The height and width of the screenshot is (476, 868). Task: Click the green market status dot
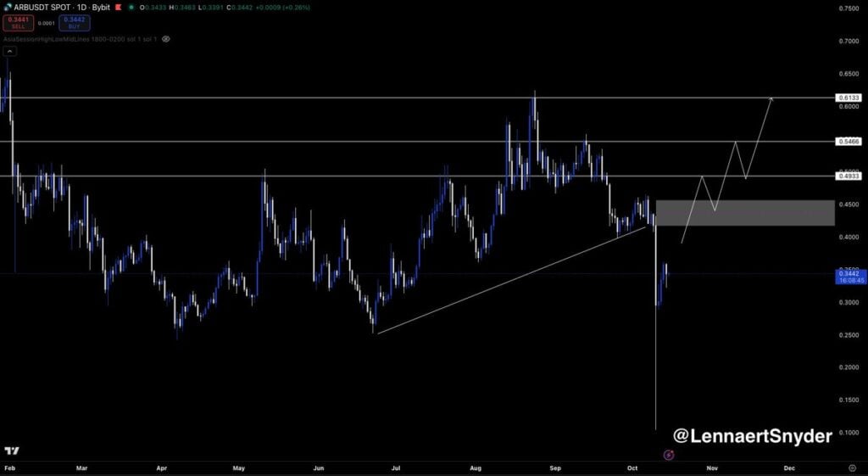pos(131,8)
